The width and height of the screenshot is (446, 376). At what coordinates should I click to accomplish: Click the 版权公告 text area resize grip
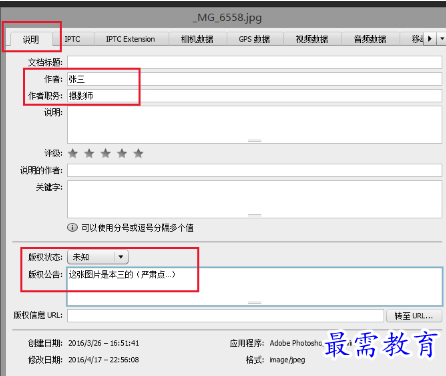pyautogui.click(x=255, y=303)
